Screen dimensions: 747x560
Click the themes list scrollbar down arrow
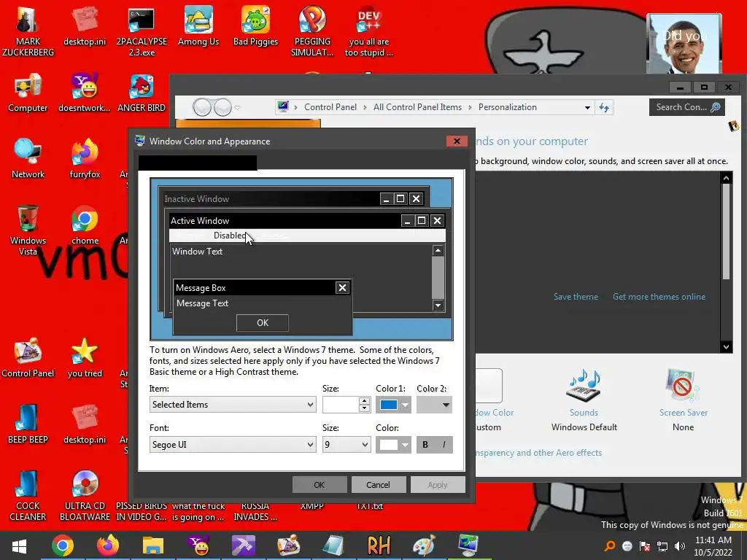(726, 346)
